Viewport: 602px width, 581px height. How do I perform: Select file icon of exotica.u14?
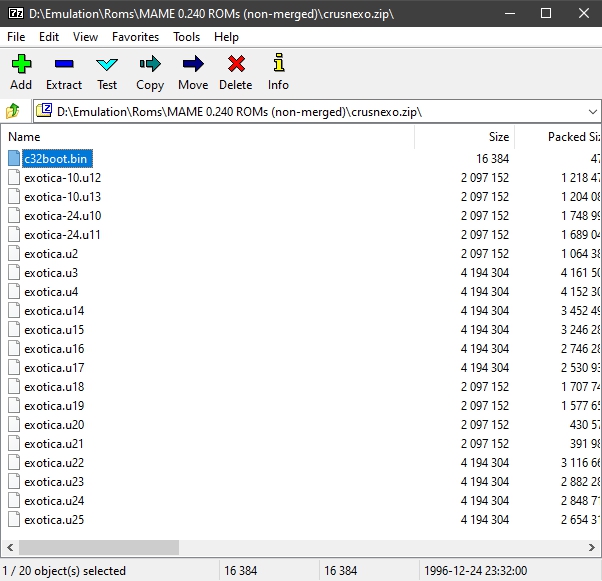(14, 310)
